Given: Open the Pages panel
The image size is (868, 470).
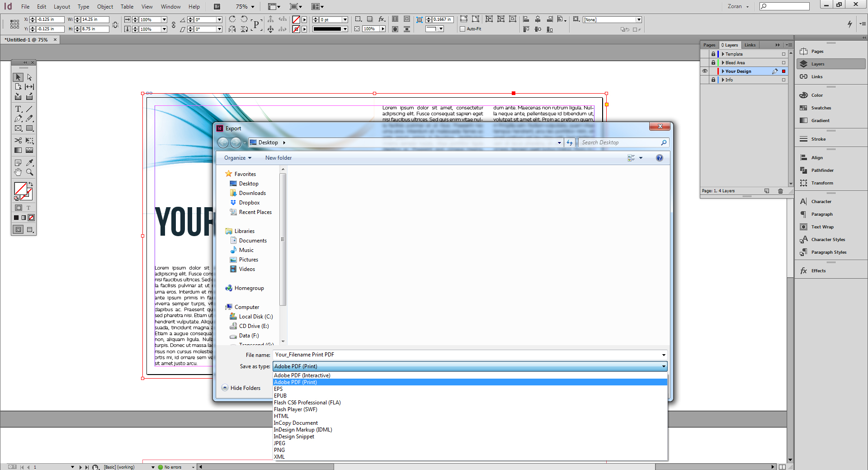Looking at the screenshot, I should [x=816, y=51].
